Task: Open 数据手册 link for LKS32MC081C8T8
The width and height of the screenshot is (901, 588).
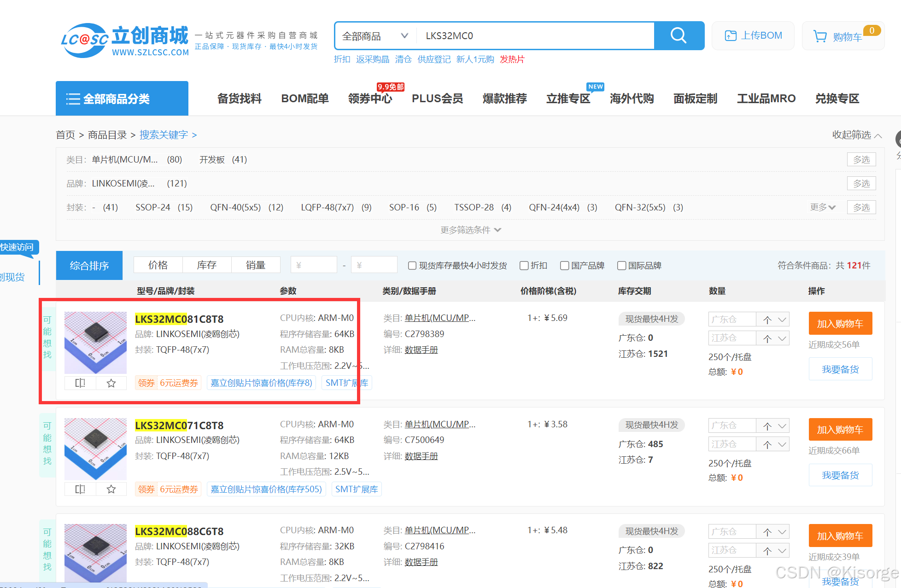Action: pyautogui.click(x=421, y=350)
